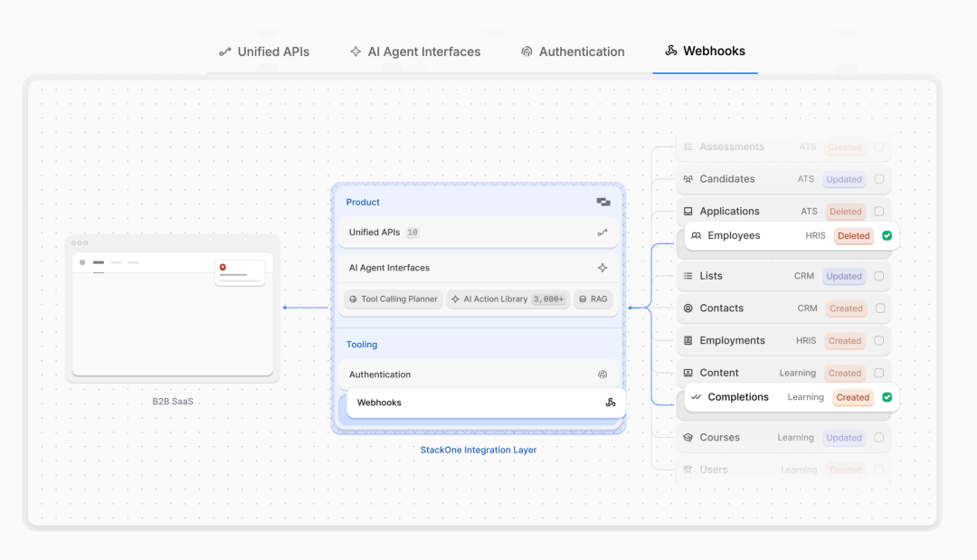This screenshot has width=977, height=560.
Task: Tick the Content Created checkbox
Action: click(878, 373)
